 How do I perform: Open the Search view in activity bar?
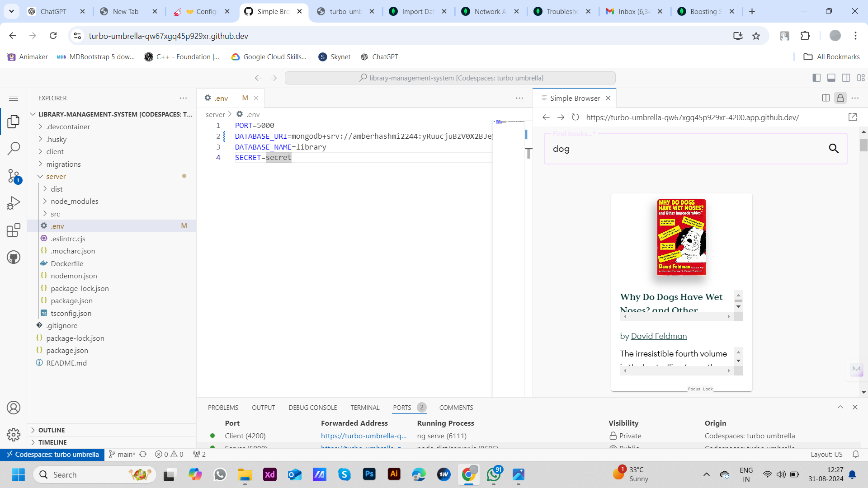pyautogui.click(x=14, y=148)
